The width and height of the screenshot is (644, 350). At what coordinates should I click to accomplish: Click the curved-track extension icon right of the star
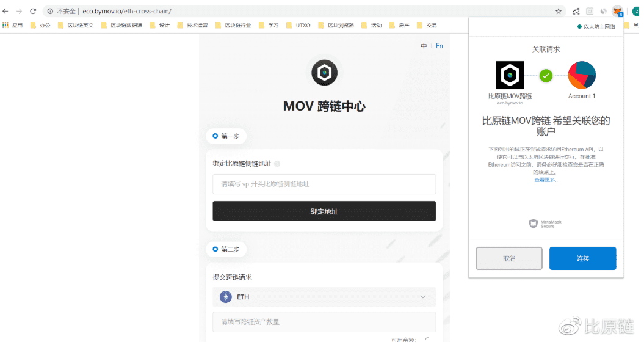tap(576, 12)
